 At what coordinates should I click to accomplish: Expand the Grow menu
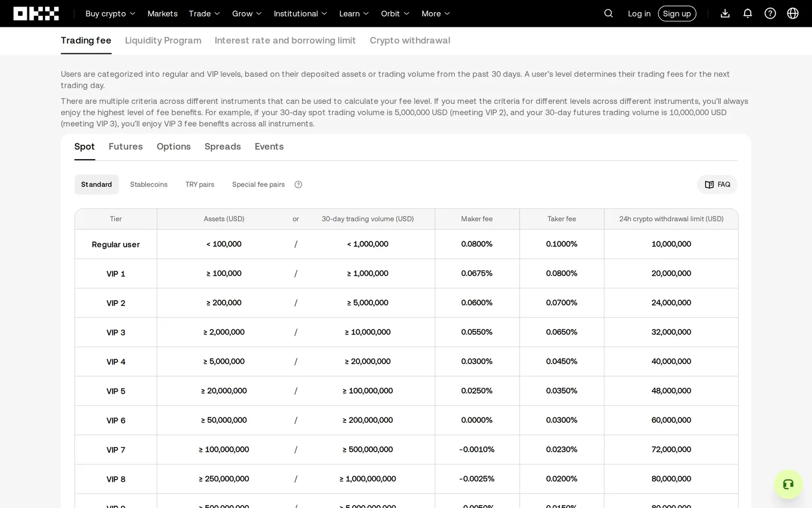coord(247,13)
